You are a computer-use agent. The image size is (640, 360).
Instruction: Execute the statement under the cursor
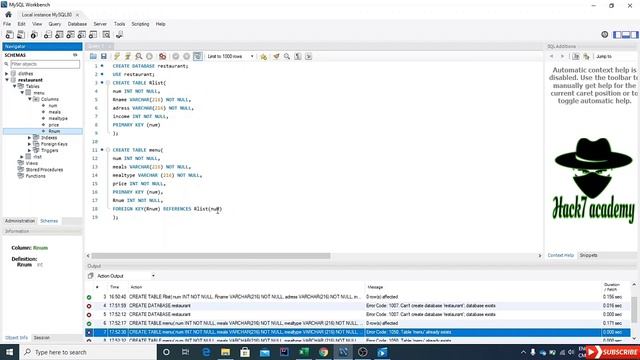tap(127, 56)
